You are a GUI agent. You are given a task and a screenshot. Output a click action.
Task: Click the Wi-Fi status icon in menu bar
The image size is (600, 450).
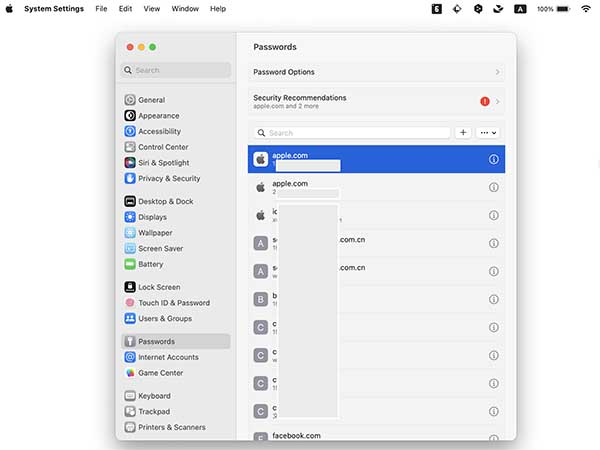pos(585,9)
